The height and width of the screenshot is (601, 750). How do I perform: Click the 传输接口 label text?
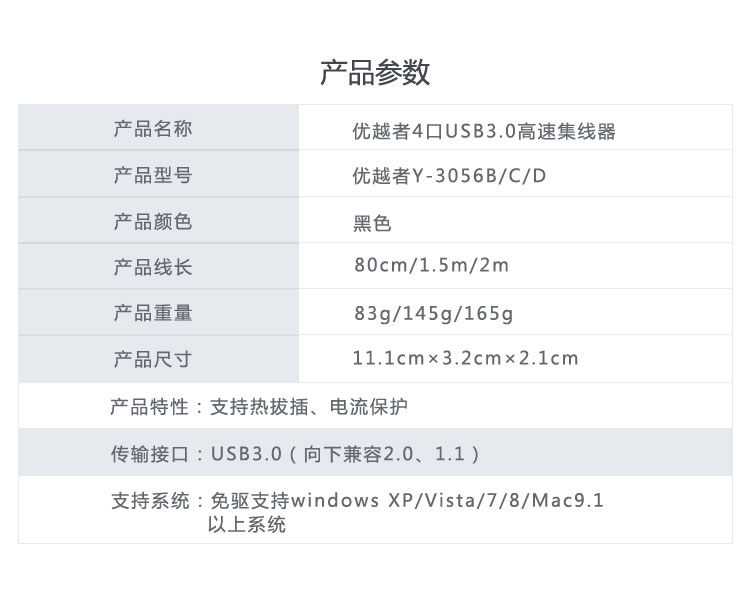pyautogui.click(x=150, y=453)
